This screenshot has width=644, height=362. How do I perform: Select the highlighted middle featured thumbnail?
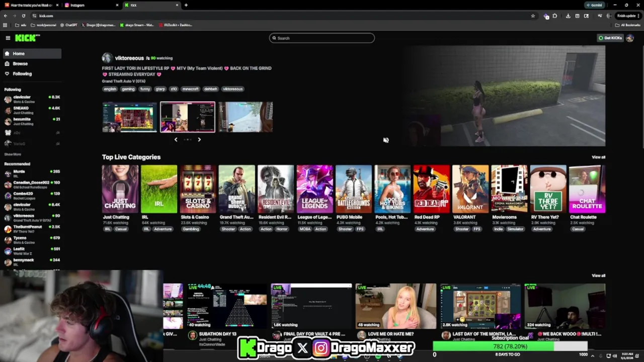click(188, 117)
